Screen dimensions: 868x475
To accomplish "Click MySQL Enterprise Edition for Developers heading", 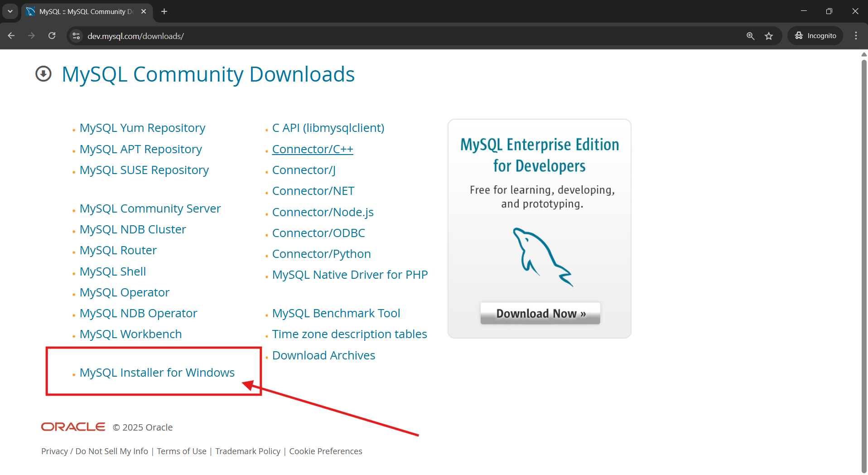I will point(540,155).
